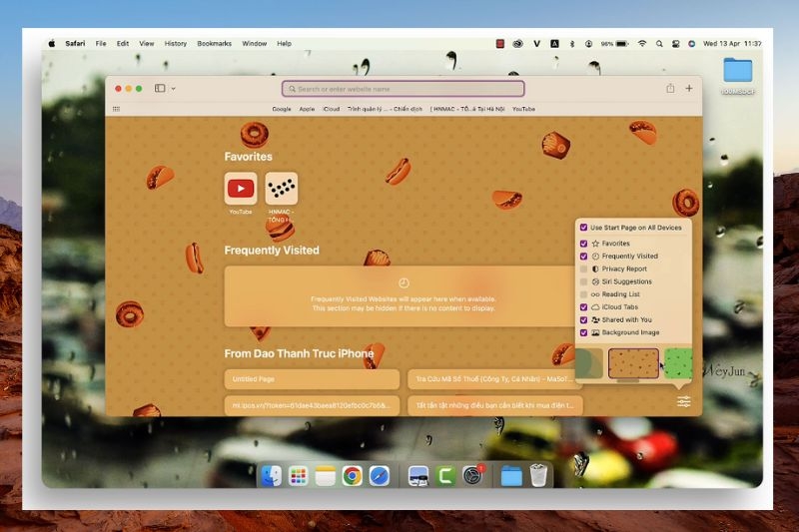Open the Tất tần tật những điều tab
The image size is (799, 532).
(494, 406)
